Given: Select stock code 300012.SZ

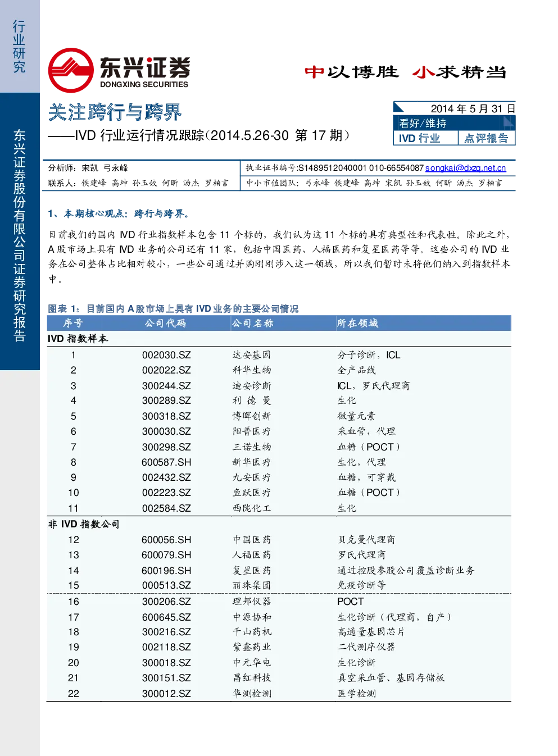Looking at the screenshot, I should [166, 694].
